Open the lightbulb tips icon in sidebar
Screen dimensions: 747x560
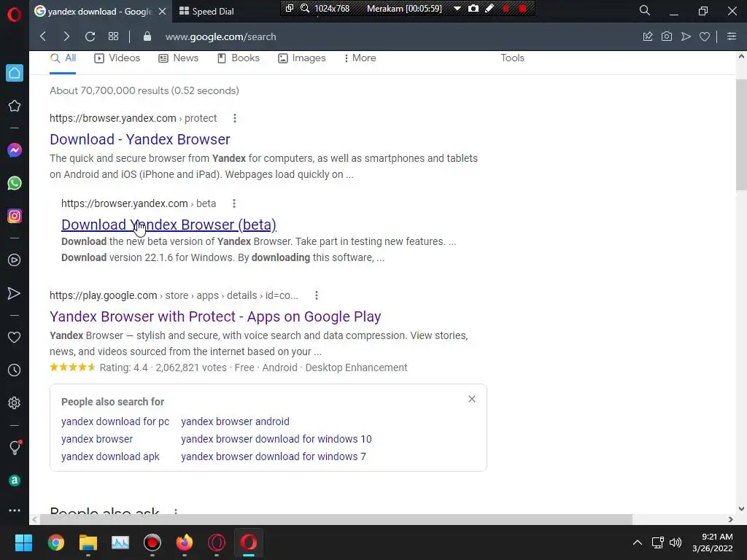click(x=15, y=447)
